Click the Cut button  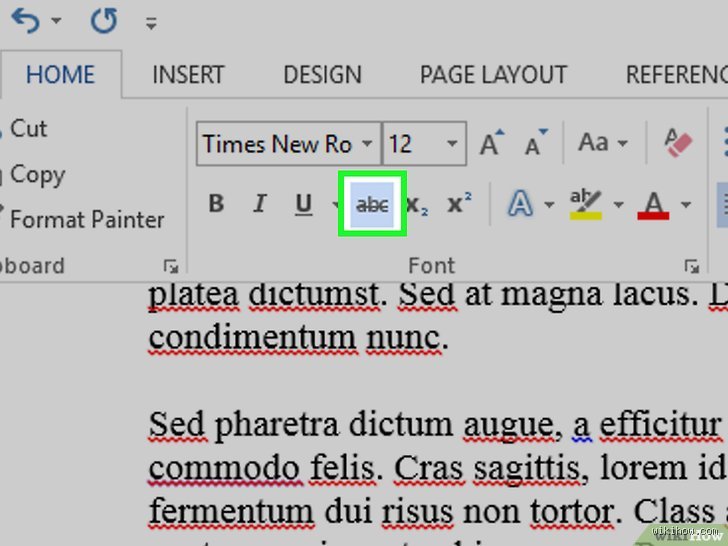point(28,129)
